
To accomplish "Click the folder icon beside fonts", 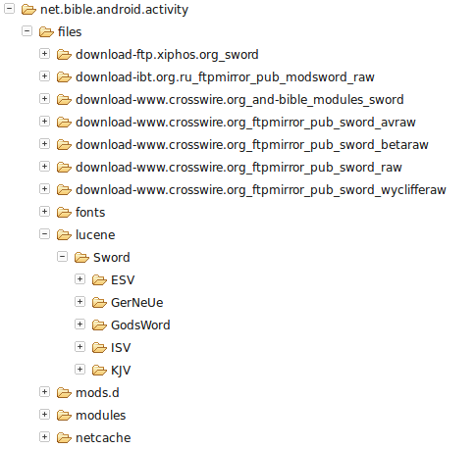I will (64, 213).
